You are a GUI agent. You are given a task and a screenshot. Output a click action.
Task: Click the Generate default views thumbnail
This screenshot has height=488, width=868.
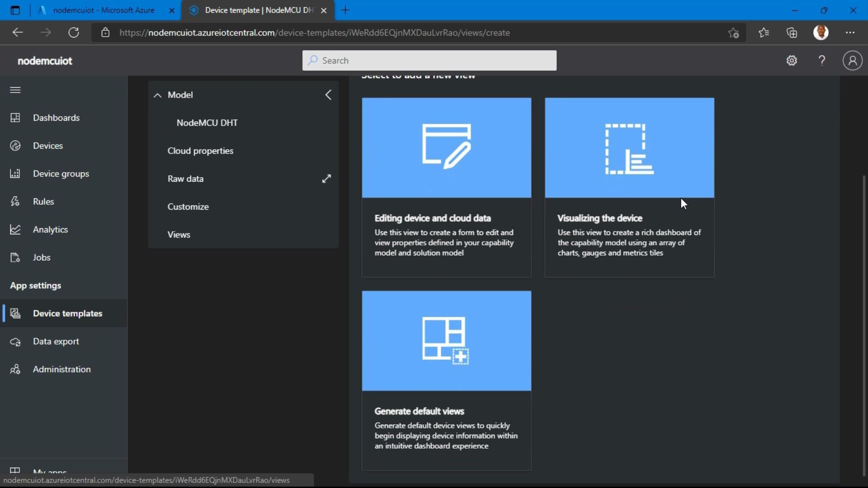(446, 341)
